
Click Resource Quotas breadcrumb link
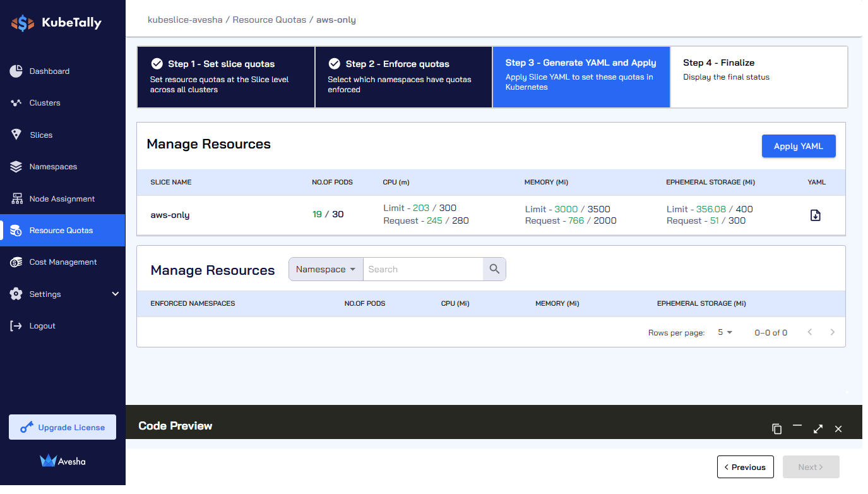(x=270, y=20)
